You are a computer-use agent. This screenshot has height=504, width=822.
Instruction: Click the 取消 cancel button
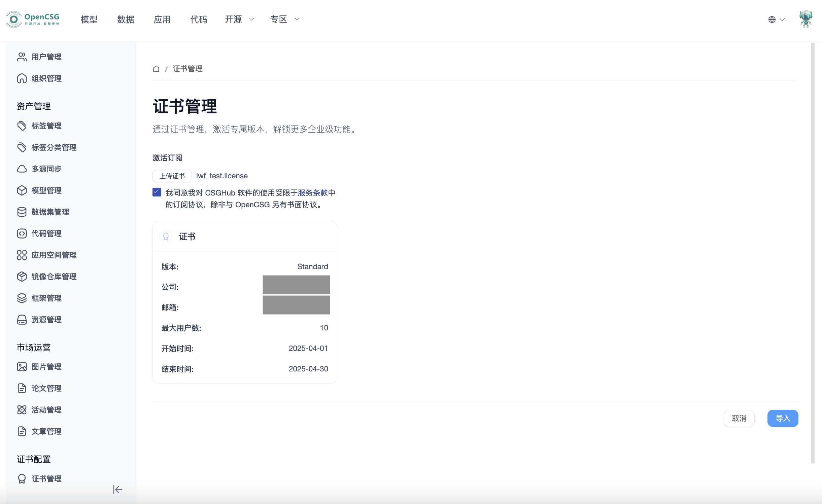[739, 418]
